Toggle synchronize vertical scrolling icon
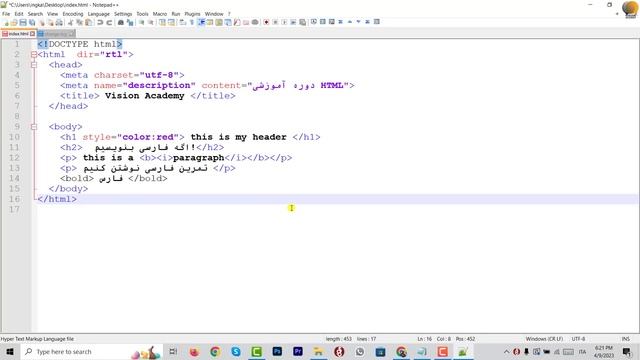Image resolution: width=640 pixels, height=360 pixels. 162,22
